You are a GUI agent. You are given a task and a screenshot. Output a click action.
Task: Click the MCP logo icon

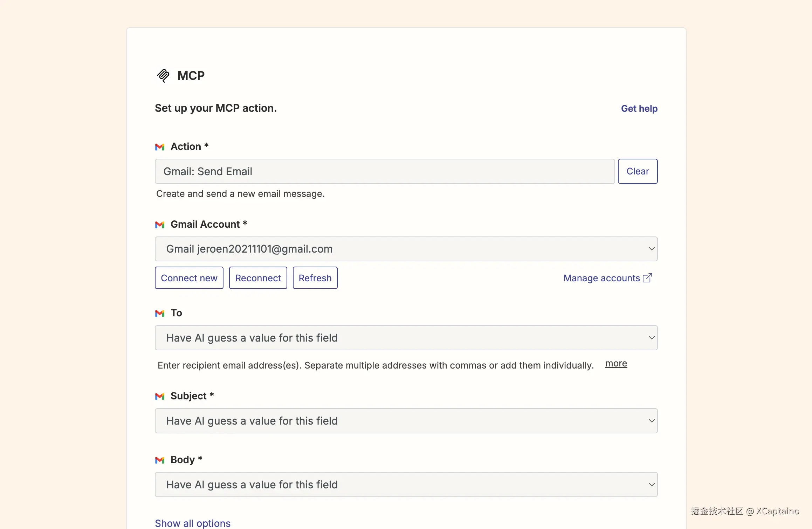point(163,75)
